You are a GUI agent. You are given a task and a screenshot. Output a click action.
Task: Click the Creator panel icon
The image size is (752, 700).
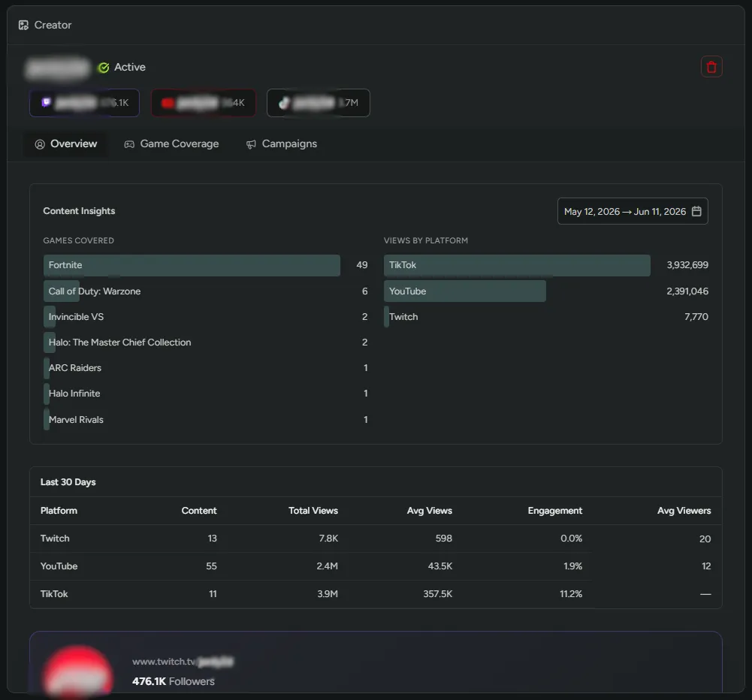click(23, 25)
